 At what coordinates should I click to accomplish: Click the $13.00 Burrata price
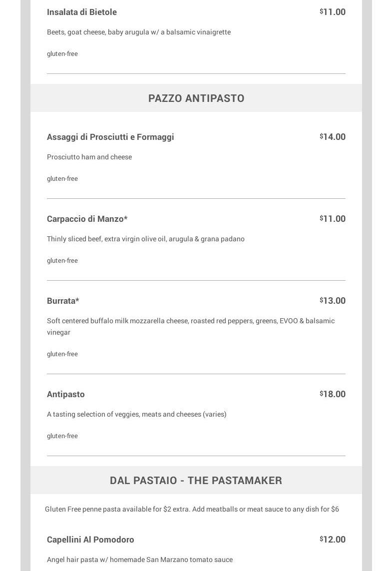tap(333, 301)
